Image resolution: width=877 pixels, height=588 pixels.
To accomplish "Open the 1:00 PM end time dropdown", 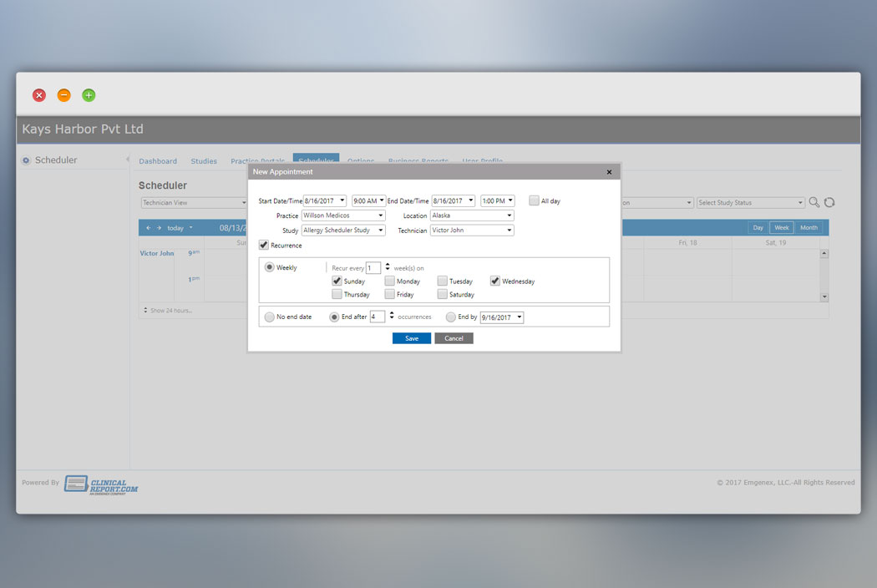I will tap(510, 200).
